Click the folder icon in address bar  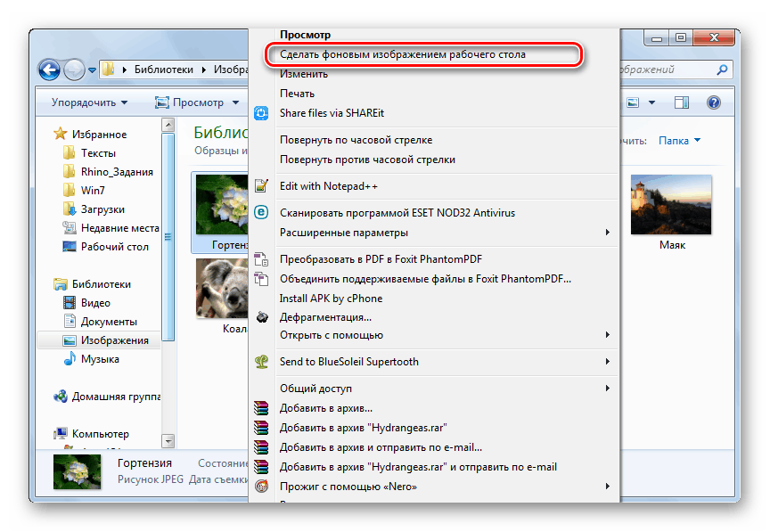point(109,70)
